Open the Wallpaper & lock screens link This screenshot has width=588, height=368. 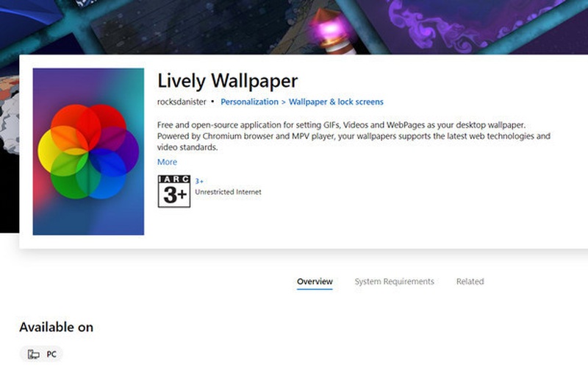(336, 102)
